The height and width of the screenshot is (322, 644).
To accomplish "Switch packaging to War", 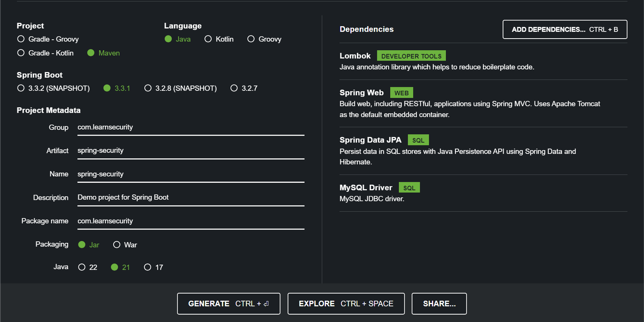I will coord(117,245).
